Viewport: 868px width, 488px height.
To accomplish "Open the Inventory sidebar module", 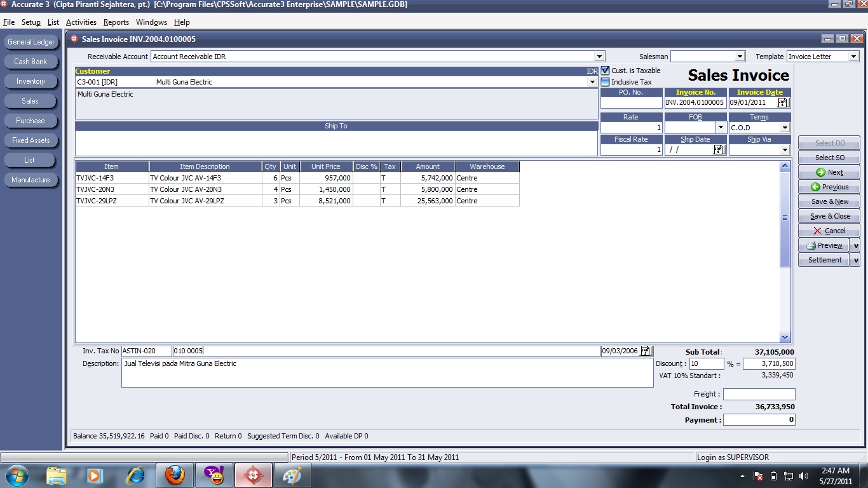I will pos(31,81).
